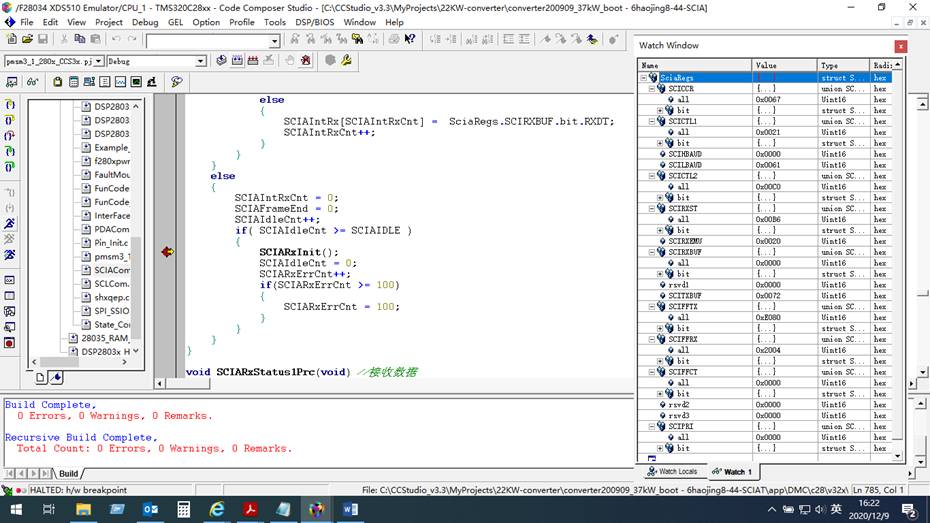930x523 pixels.
Task: Open Calculator from taskbar
Action: (184, 509)
